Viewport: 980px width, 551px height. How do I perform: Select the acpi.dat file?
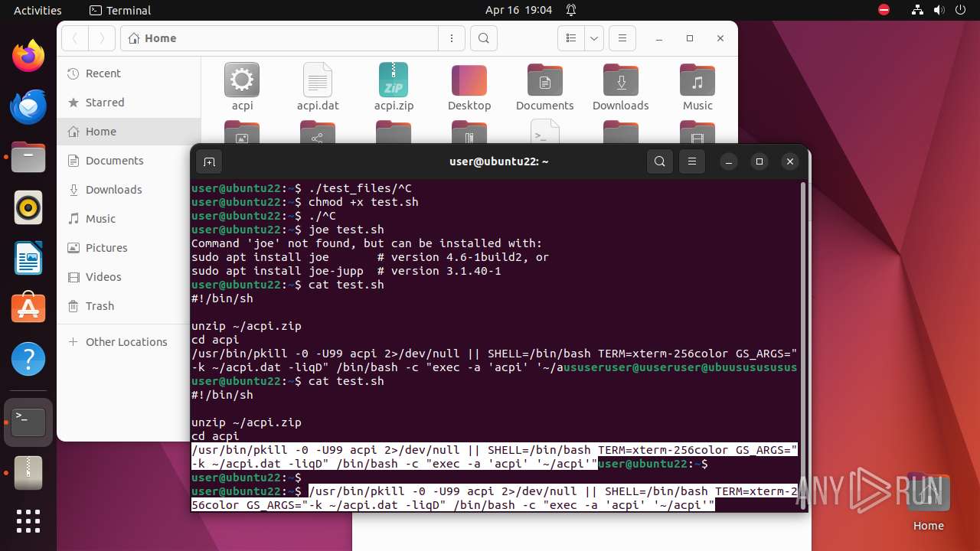[318, 87]
